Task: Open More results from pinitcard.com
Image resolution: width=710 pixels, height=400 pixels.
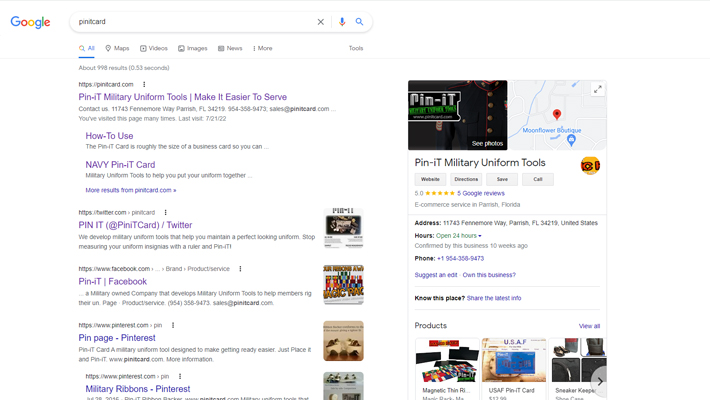Action: tap(131, 190)
